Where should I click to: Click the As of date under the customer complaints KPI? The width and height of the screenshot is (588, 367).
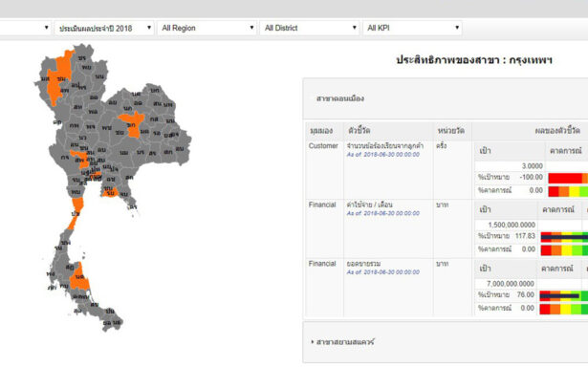382,155
